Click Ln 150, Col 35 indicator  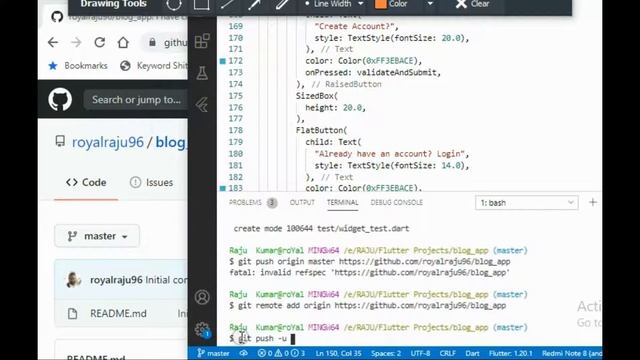(338, 353)
